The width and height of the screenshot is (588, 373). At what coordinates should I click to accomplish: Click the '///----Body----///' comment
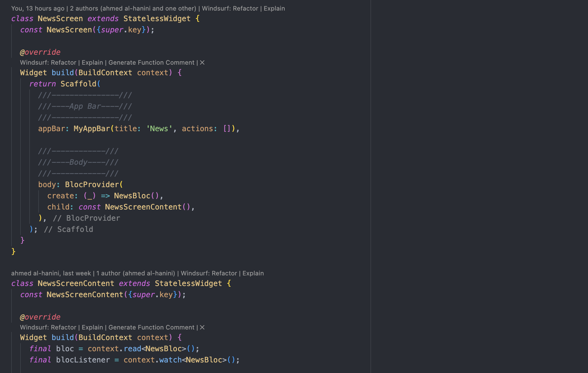click(78, 162)
